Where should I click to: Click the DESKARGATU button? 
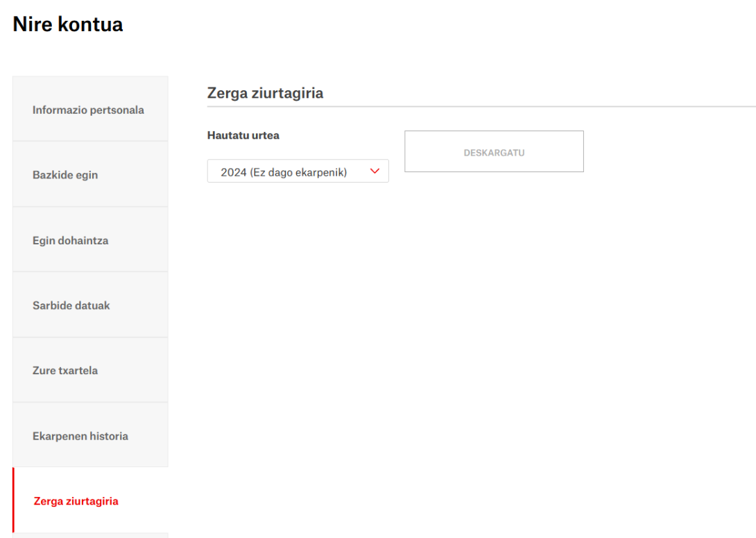[x=495, y=151]
